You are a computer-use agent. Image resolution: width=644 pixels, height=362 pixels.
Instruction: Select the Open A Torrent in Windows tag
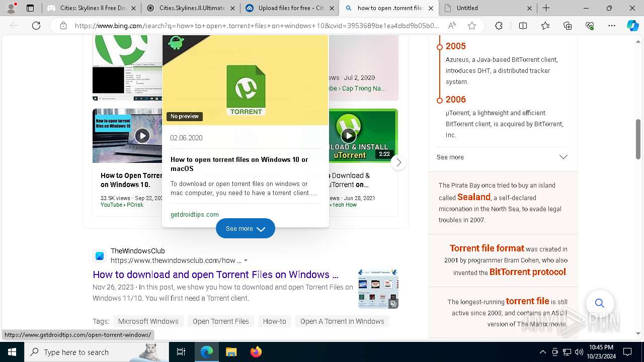coord(342,321)
